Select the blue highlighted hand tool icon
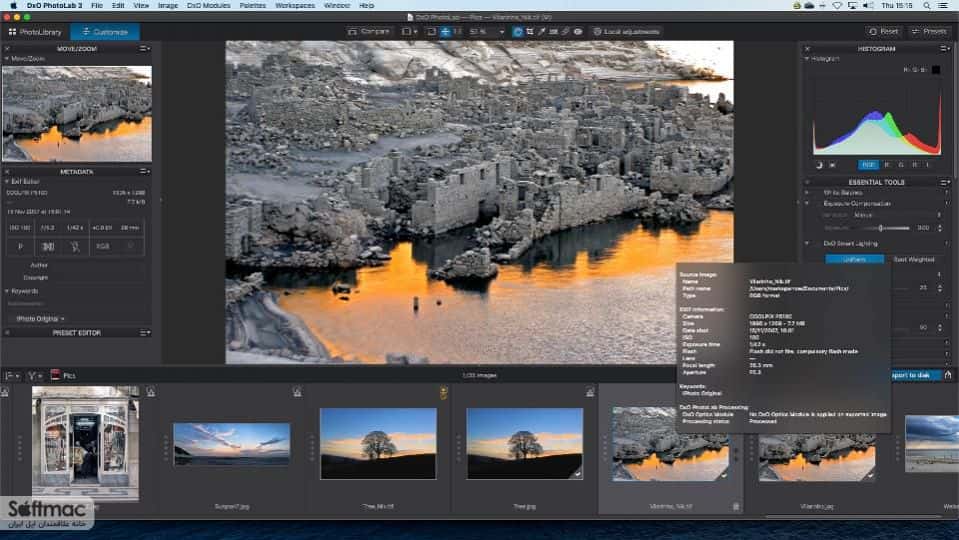Viewport: 959px width, 540px height. click(x=518, y=31)
